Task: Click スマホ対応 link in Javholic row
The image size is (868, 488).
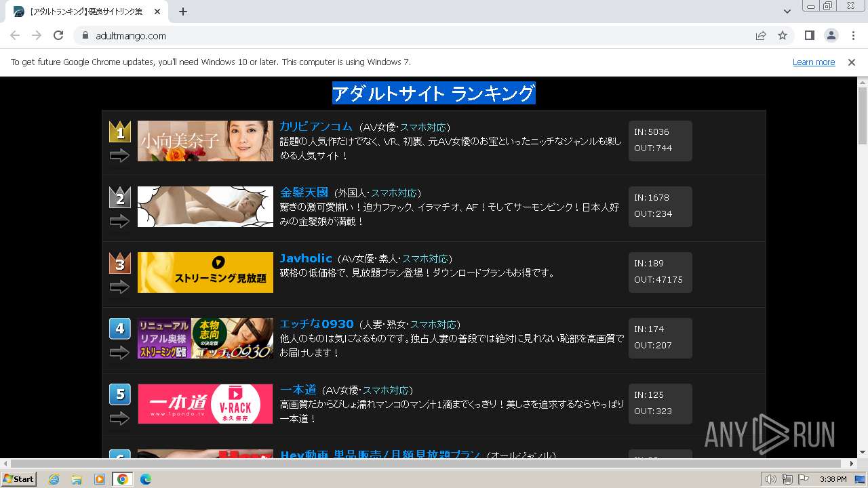Action: [x=425, y=259]
